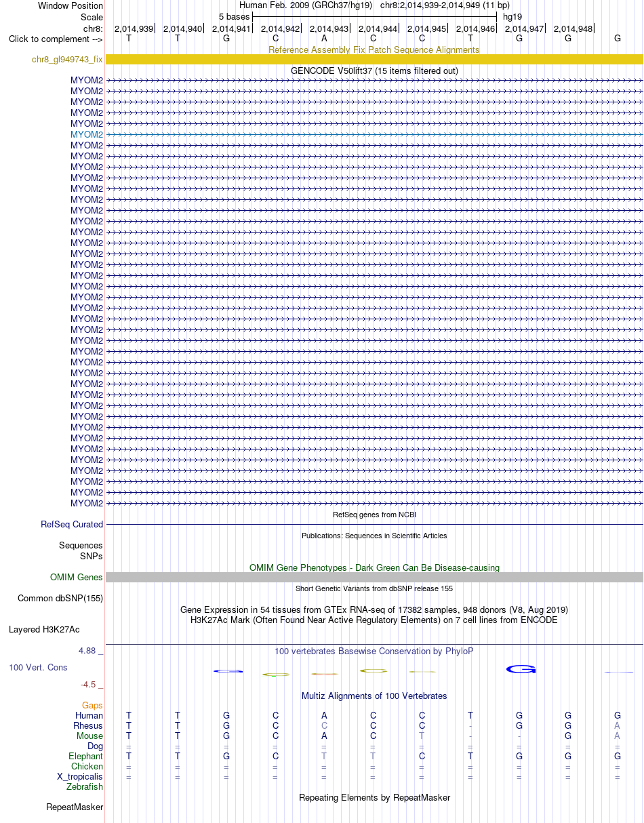
Task: Click the light-blue MYOM2 intron arrow line
Action: 374,134
